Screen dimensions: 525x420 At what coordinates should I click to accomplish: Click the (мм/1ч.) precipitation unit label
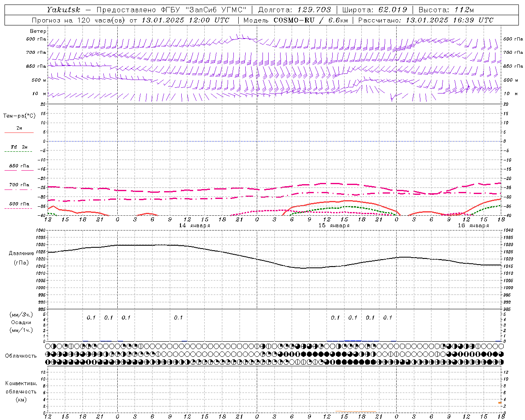click(21, 330)
